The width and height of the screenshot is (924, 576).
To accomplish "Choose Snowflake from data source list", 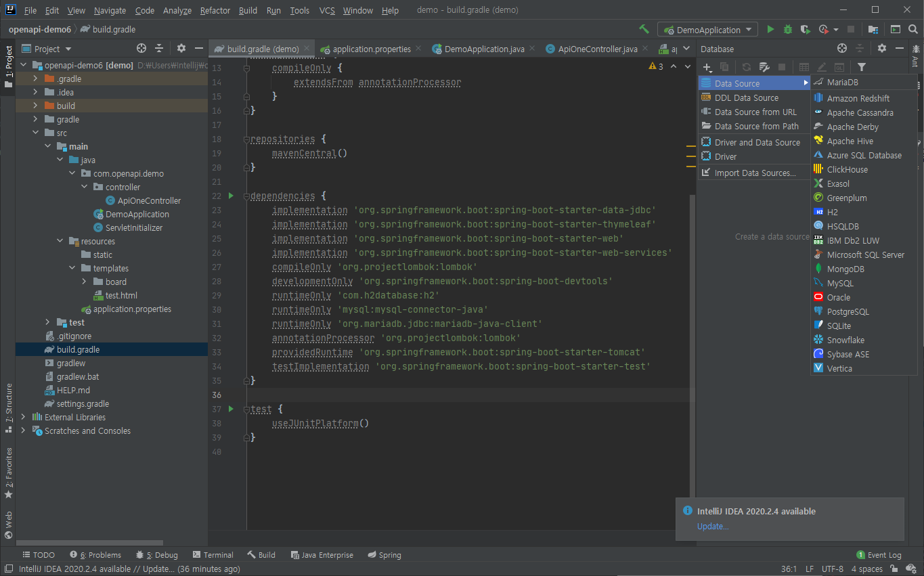I will (x=864, y=340).
